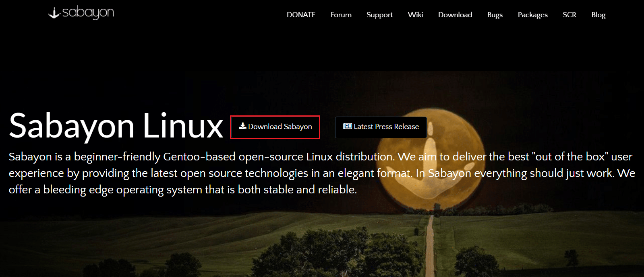Click the download icon in Download Sabayon button
The width and height of the screenshot is (644, 277).
tap(242, 126)
